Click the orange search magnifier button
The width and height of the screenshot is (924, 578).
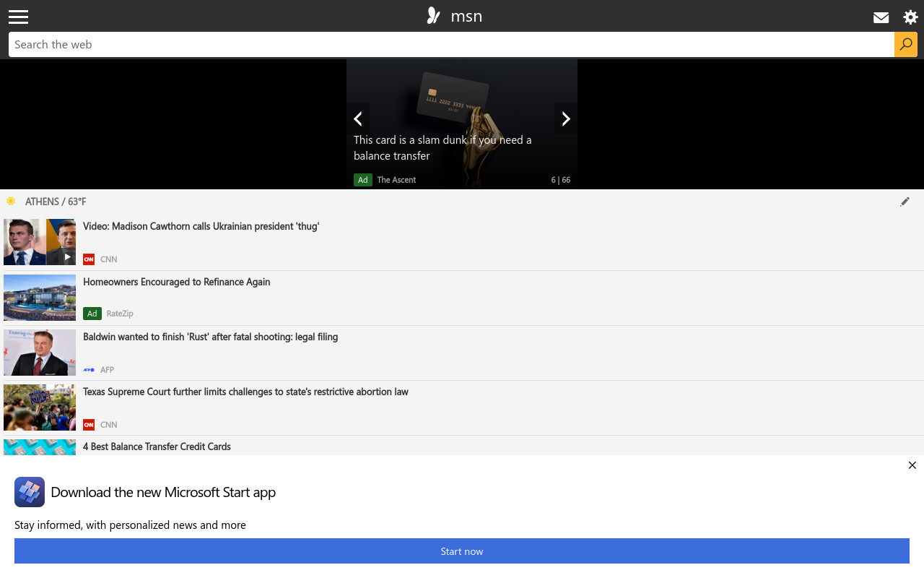click(x=906, y=44)
